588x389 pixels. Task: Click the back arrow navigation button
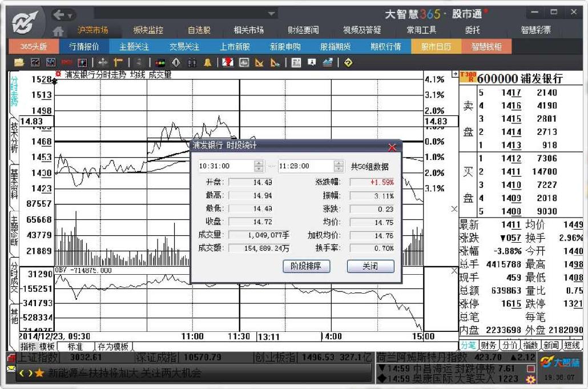coord(59,15)
